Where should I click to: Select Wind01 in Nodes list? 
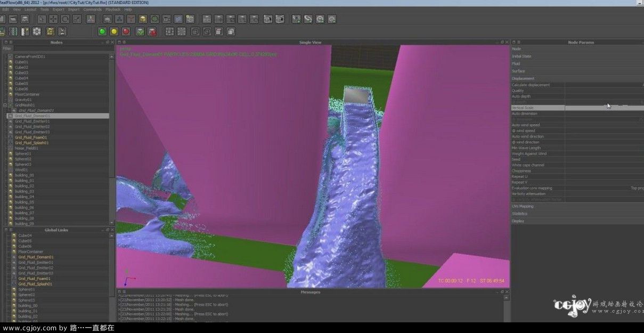point(21,170)
